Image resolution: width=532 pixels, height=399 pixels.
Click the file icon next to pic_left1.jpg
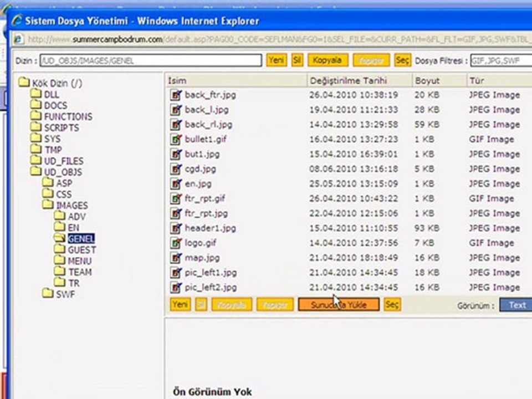coord(176,273)
